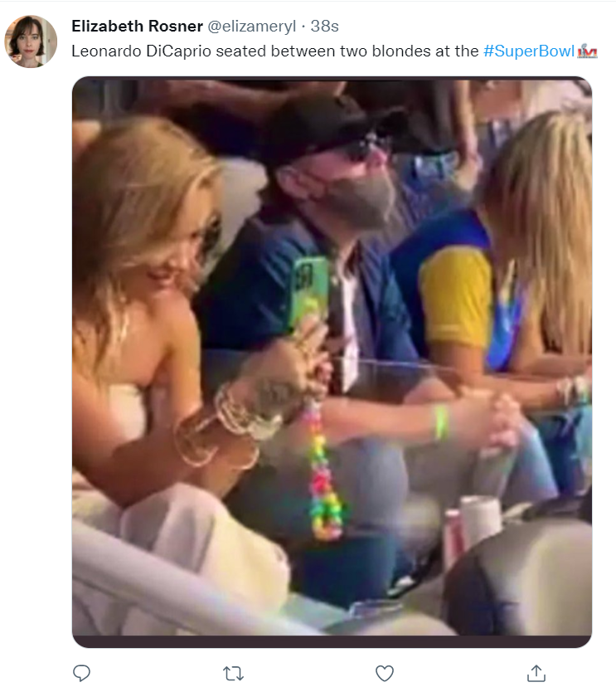Toggle the retweet arrows under the photo
The width and height of the screenshot is (616, 692).
coord(233,674)
